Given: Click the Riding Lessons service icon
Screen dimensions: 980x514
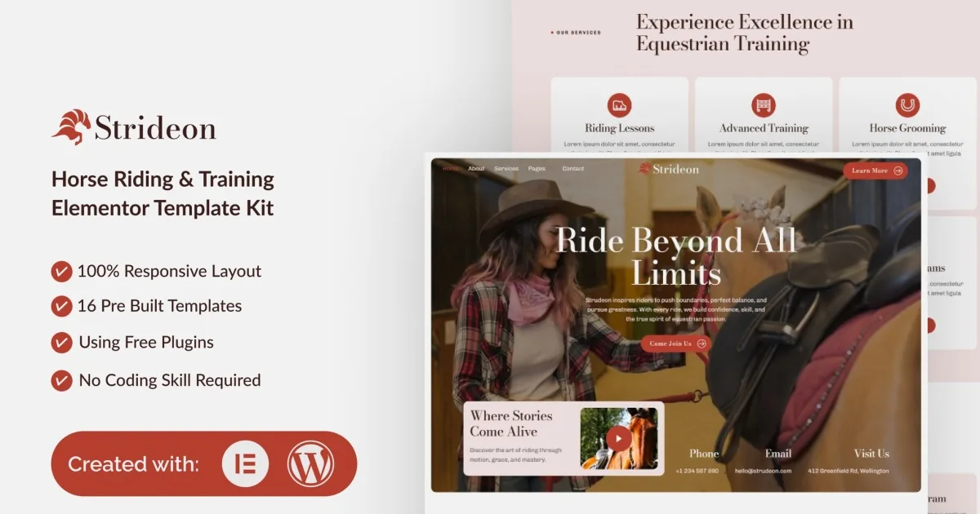Looking at the screenshot, I should click(619, 105).
